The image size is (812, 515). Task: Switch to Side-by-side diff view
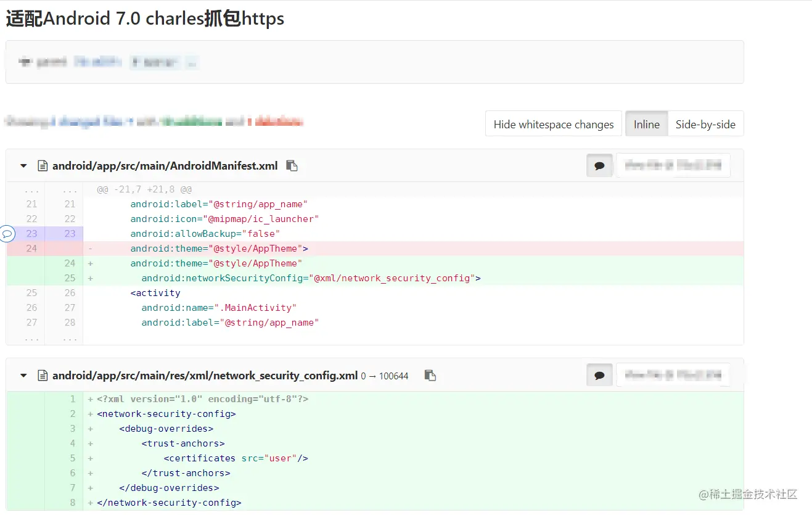(x=705, y=124)
